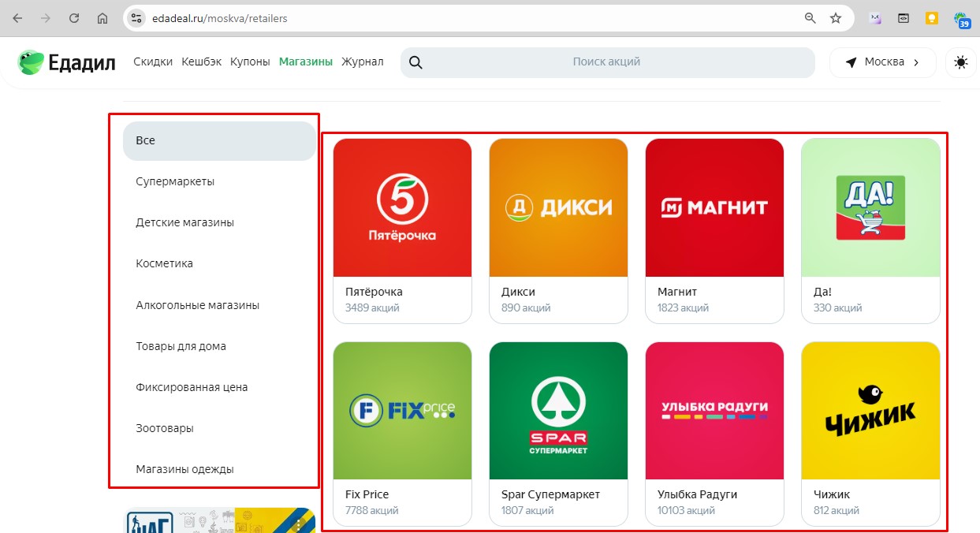
Task: Open the Да! store logo tile
Action: (x=870, y=207)
